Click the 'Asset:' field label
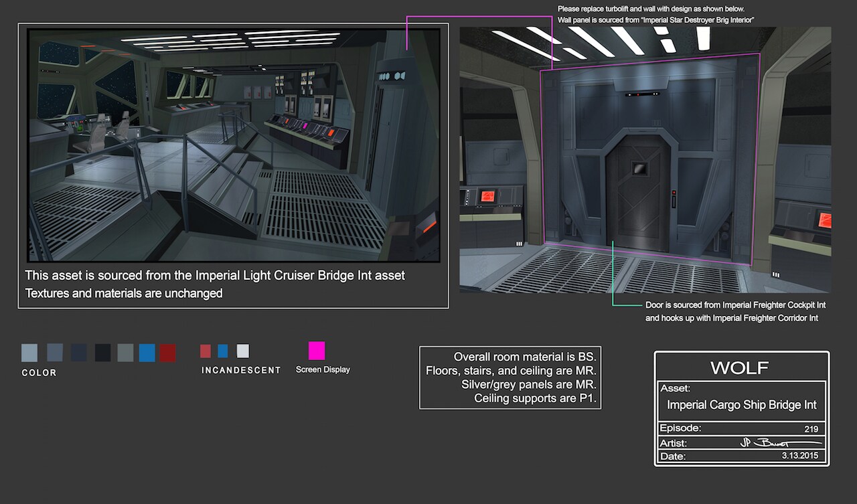This screenshot has width=857, height=504. click(675, 388)
